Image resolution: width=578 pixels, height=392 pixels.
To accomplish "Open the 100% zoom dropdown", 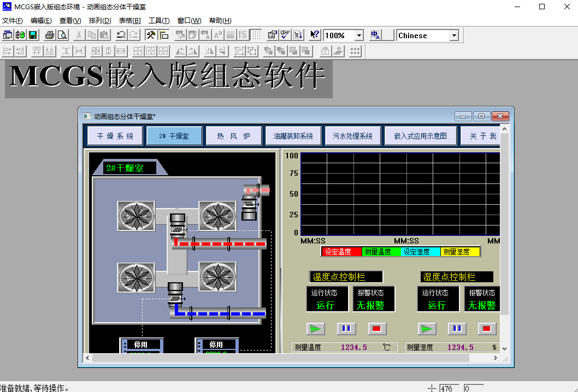I will [359, 35].
